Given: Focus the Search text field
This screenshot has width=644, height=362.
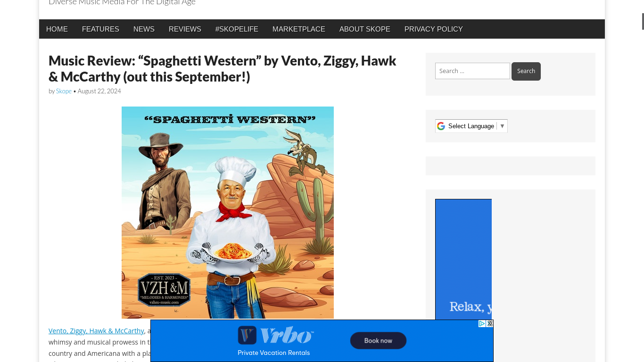Looking at the screenshot, I should click(x=472, y=71).
